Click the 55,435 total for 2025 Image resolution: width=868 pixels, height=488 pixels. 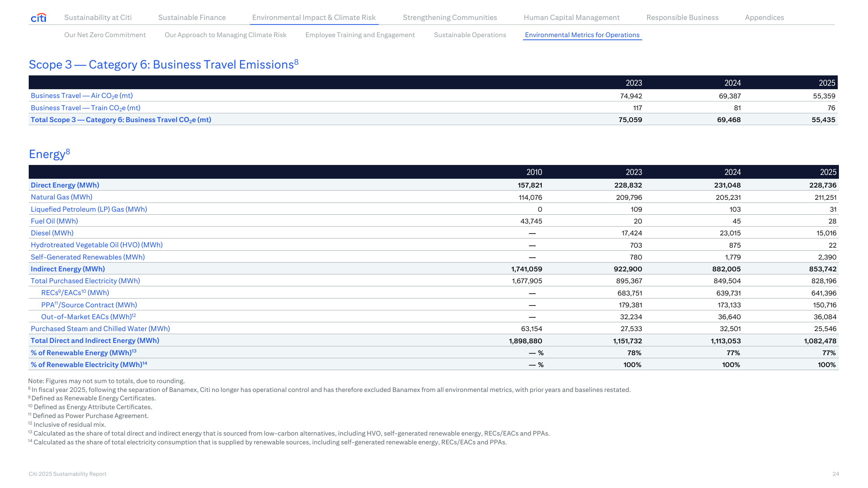pyautogui.click(x=823, y=120)
